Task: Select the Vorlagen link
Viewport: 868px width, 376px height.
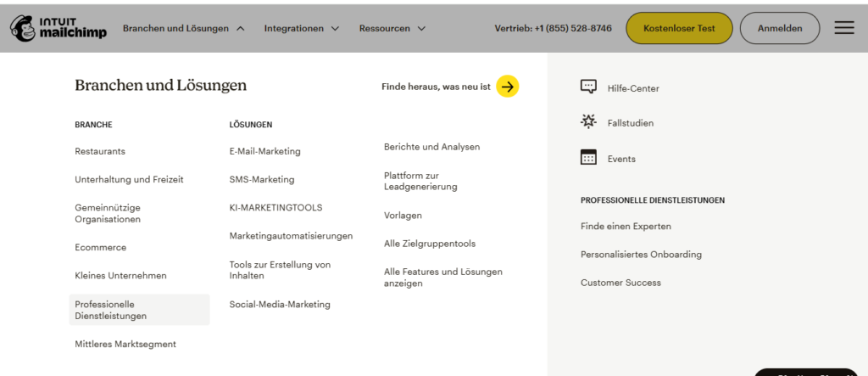Action: (x=403, y=216)
